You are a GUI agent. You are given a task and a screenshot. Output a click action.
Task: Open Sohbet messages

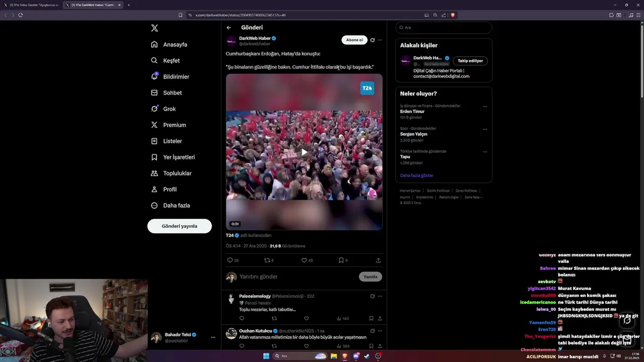coord(167,93)
